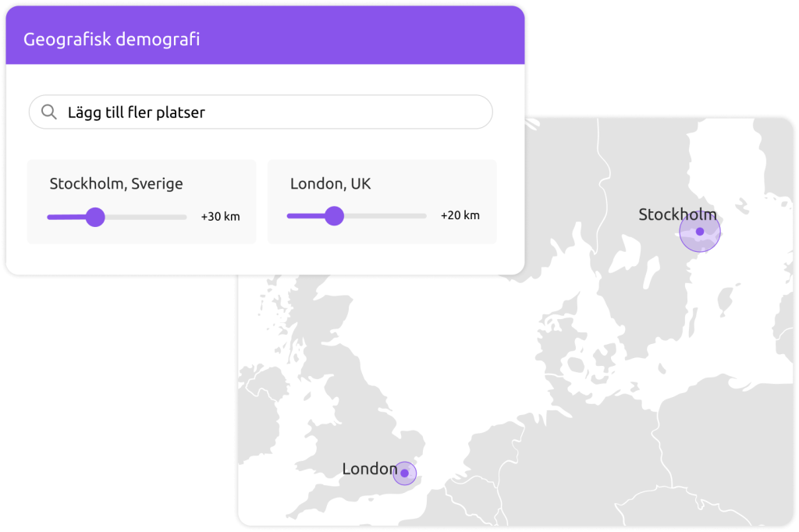Screen dimensions: 799x532
Task: Click the "Stockholm" label on the map
Action: point(676,215)
